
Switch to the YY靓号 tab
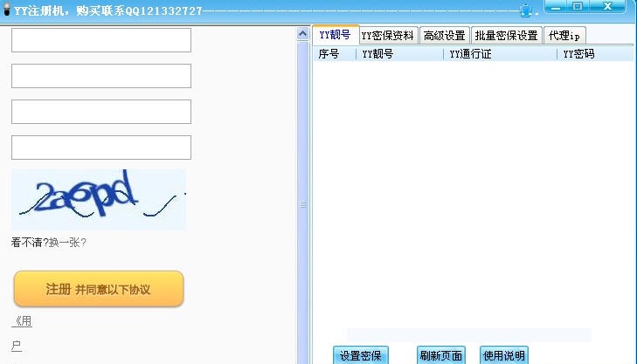[x=336, y=35]
